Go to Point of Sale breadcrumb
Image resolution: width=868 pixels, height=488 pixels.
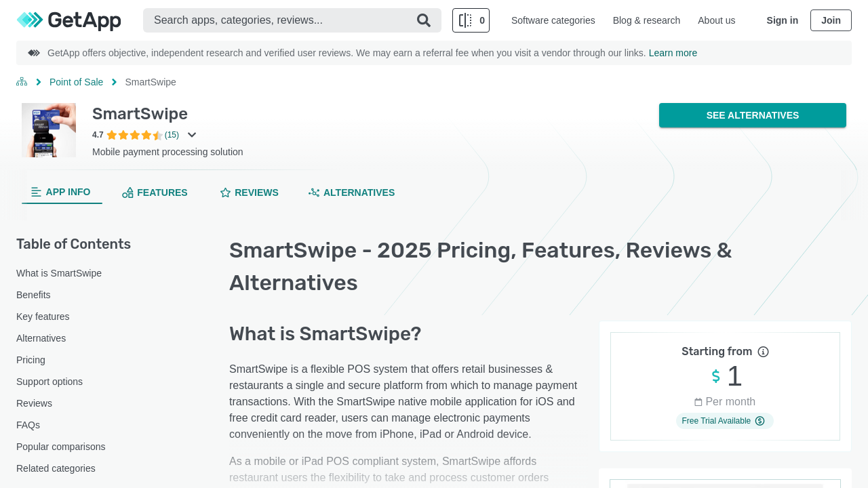coord(76,82)
